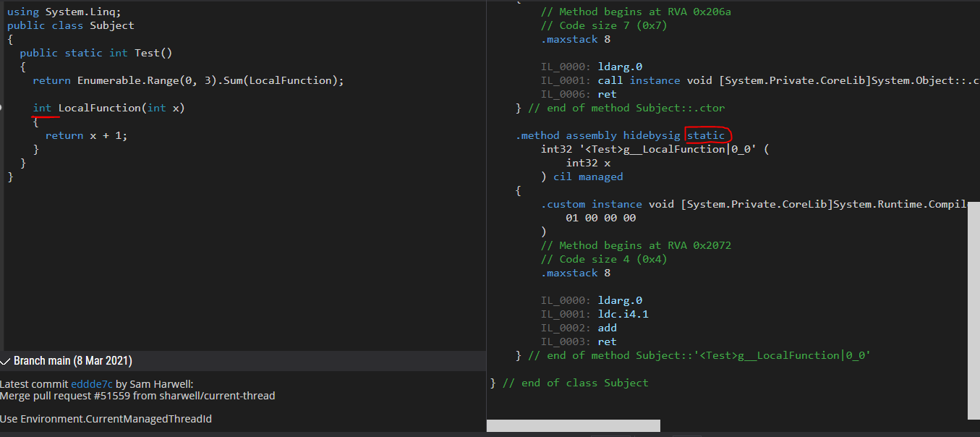Open commit eddde7c details
The width and height of the screenshot is (980, 437).
click(x=92, y=383)
